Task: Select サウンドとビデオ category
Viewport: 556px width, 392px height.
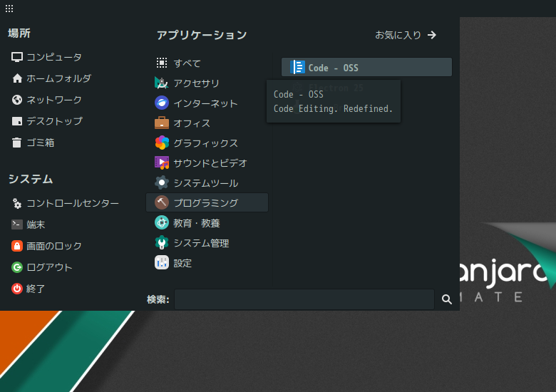Action: 207,163
